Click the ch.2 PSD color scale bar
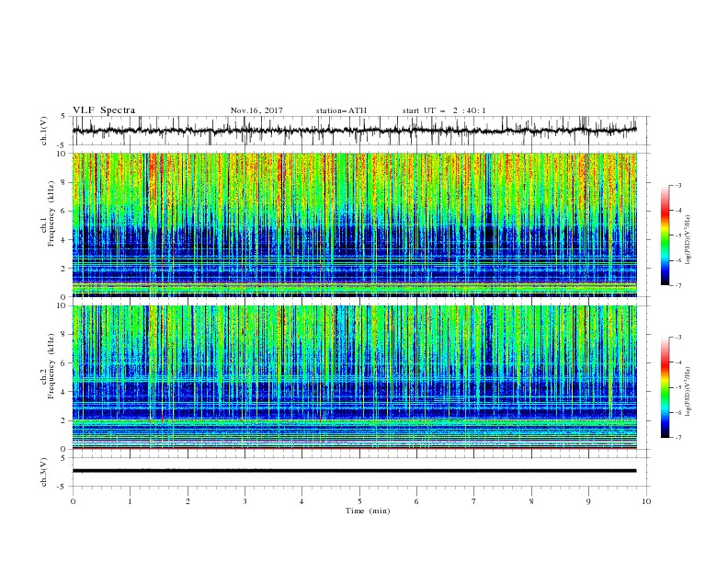Viewport: 728px width, 563px height. [x=665, y=387]
